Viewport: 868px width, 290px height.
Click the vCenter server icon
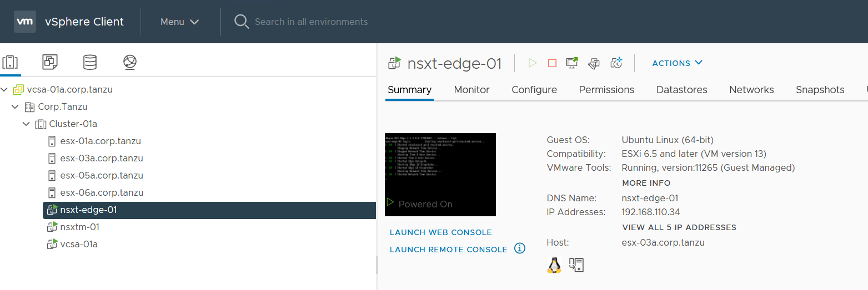click(19, 89)
